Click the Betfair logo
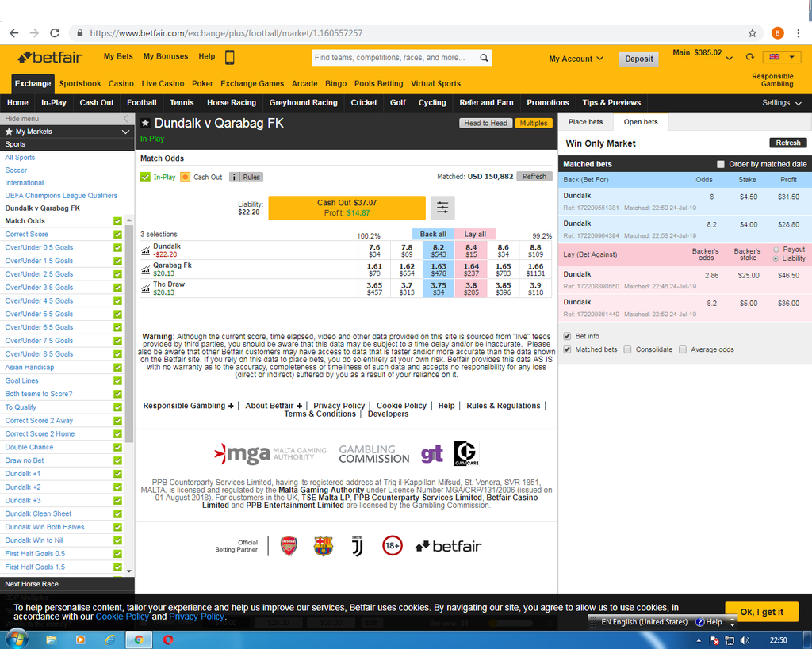Screen dimensions: 812x649 point(50,57)
